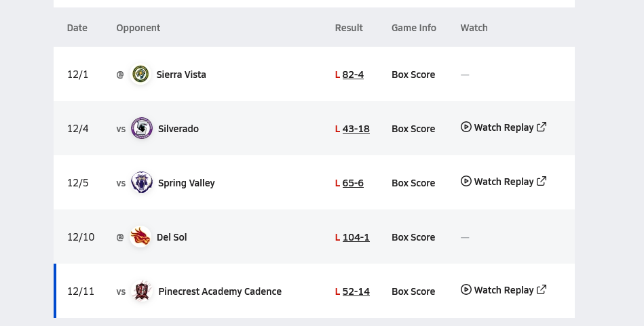
Task: Open the 43-18 result versus Silverado
Action: coord(356,129)
